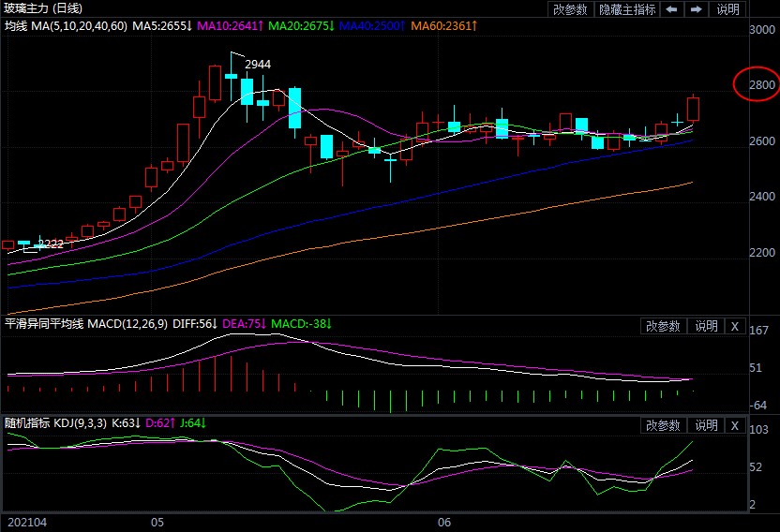
Task: Close the KDJ indicator panel with X
Action: (735, 425)
